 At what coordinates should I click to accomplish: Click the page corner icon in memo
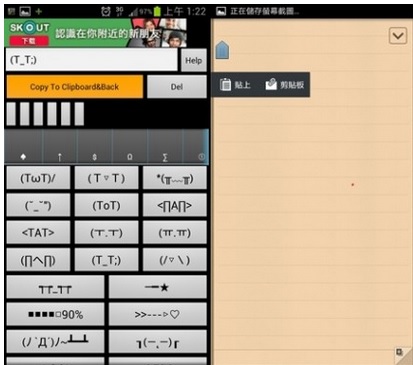(x=401, y=354)
